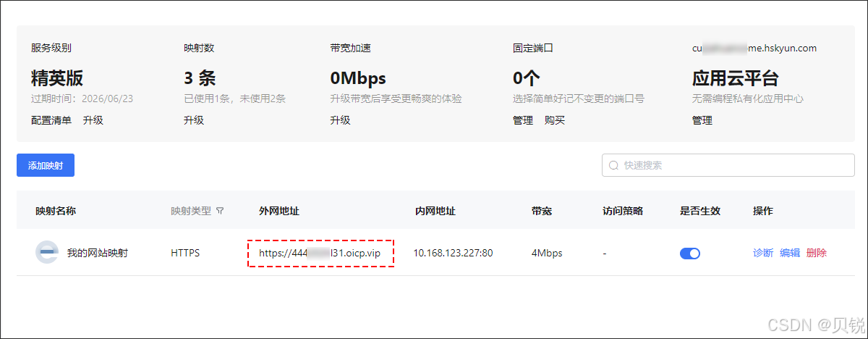Click the oicp.vip external address link
Viewport: 868px width, 339px height.
tap(320, 253)
